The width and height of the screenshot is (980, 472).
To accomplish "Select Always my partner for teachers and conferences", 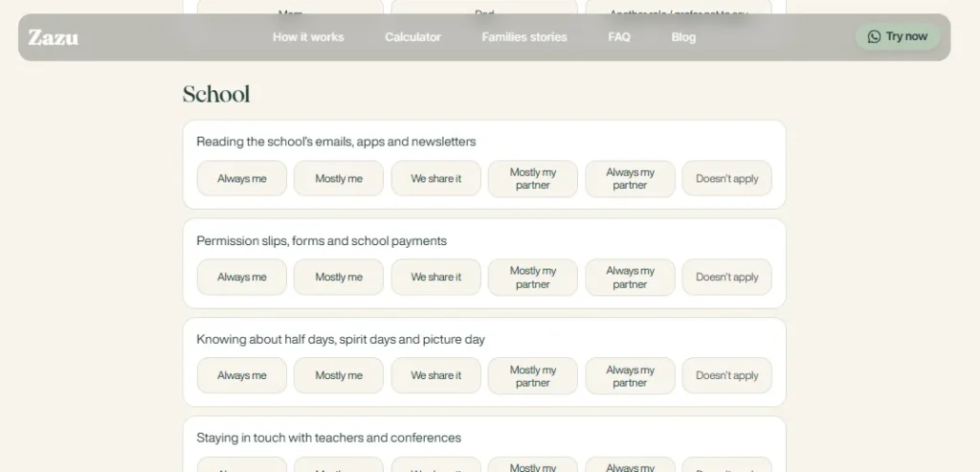I will coord(630,464).
